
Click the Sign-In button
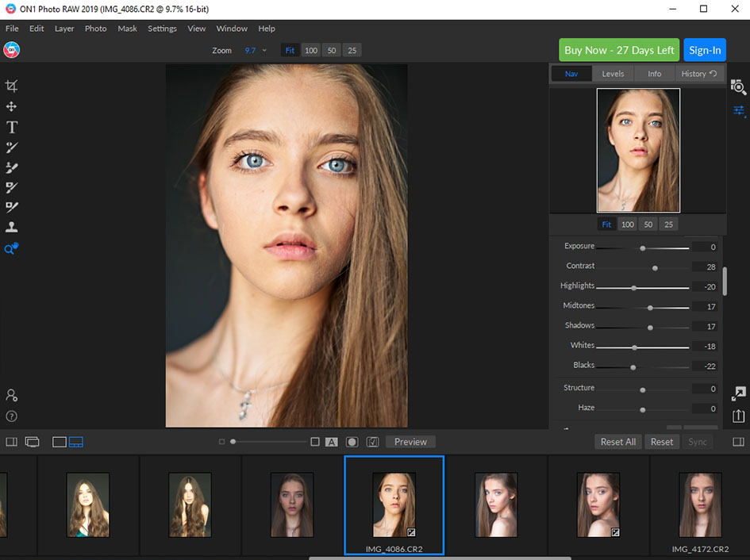coord(705,49)
